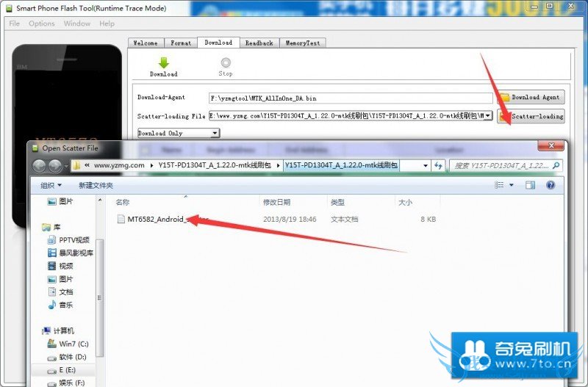This screenshot has height=387, width=588.
Task: Open the File menu
Action: 14,23
